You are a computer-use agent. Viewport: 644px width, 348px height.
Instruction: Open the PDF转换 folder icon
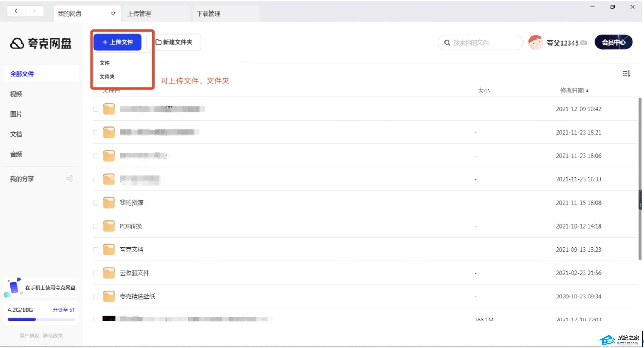click(x=109, y=226)
